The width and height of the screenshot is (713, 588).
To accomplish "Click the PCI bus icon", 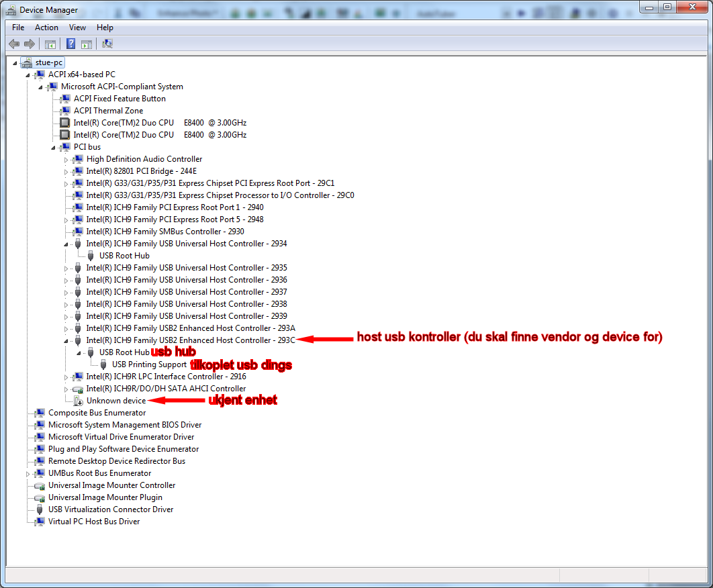I will (66, 147).
